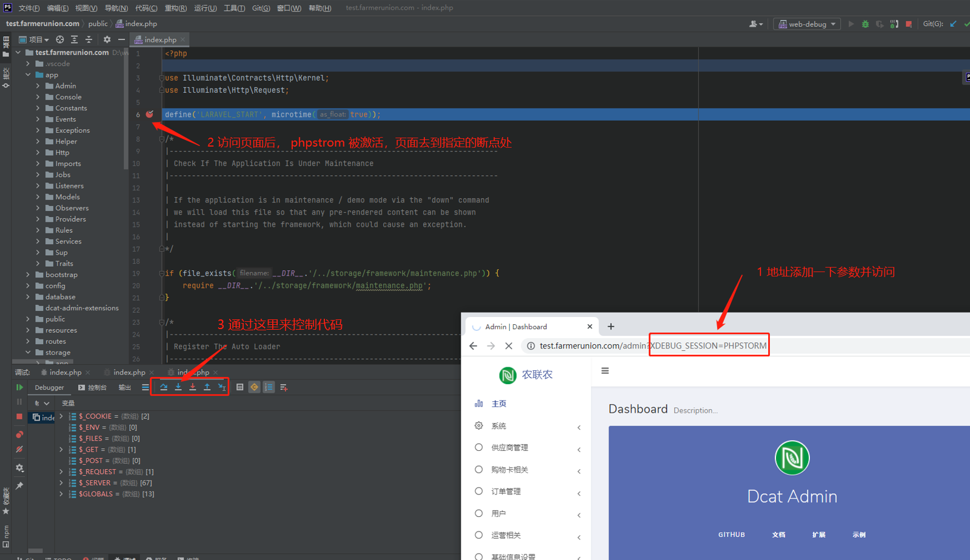Click the public breadcrumb in navigation bar
The image size is (970, 560).
(98, 24)
